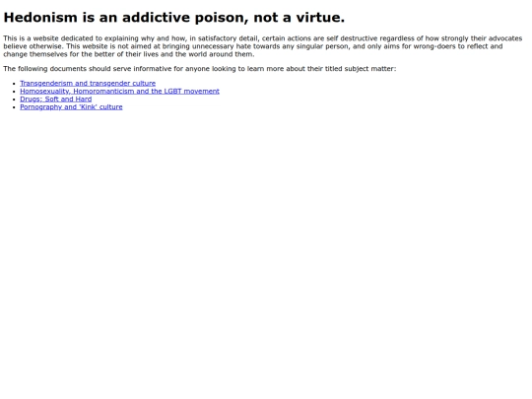This screenshot has height=399, width=532.
Task: Click the word 'Hard' in the Drugs link
Action: point(84,100)
